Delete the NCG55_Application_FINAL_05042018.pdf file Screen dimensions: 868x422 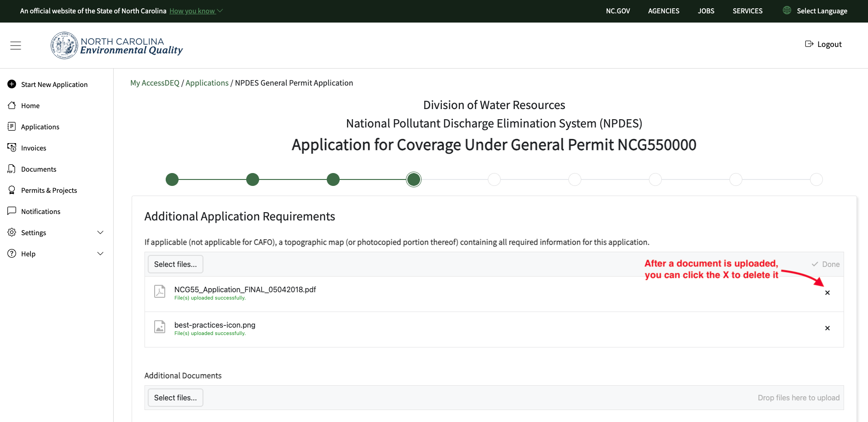pyautogui.click(x=827, y=293)
